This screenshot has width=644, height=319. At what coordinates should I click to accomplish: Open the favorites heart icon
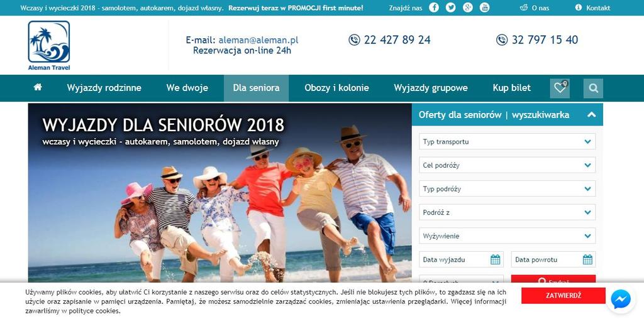click(x=560, y=88)
